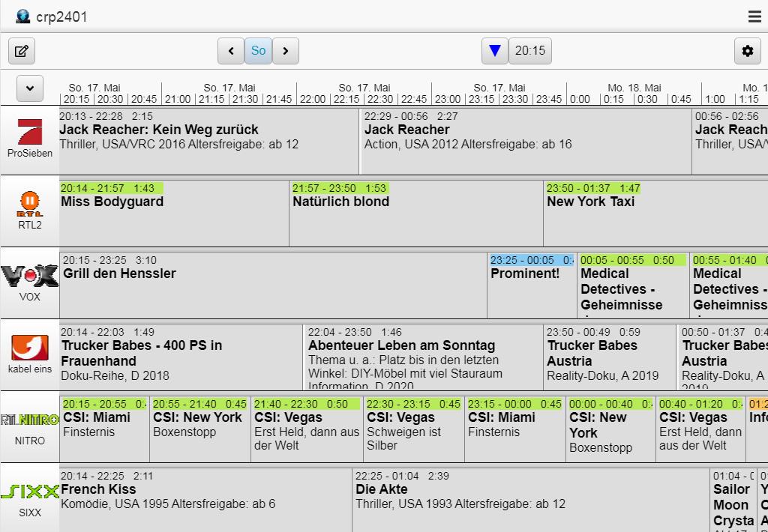The image size is (768, 532).
Task: Open Trucker Babes - 400 PS in Frauenhand
Action: [x=181, y=357]
